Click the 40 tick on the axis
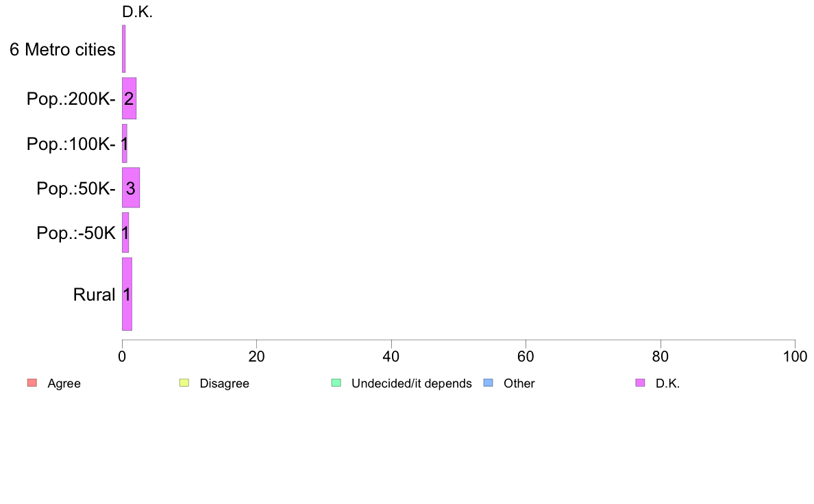The height and width of the screenshot is (504, 814). 391,357
